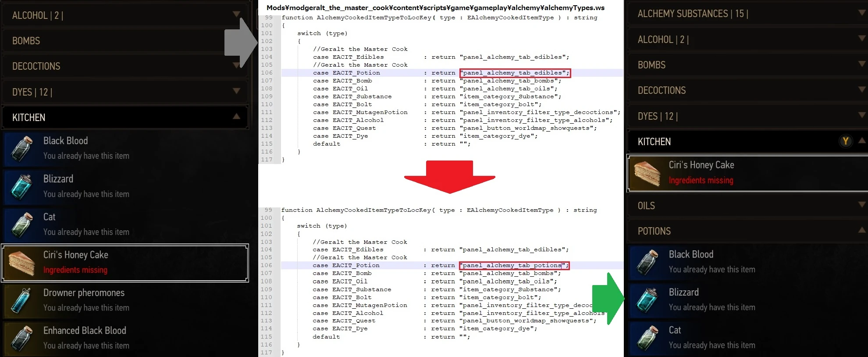Expand the DYES category in right panel
The height and width of the screenshot is (357, 868).
748,116
